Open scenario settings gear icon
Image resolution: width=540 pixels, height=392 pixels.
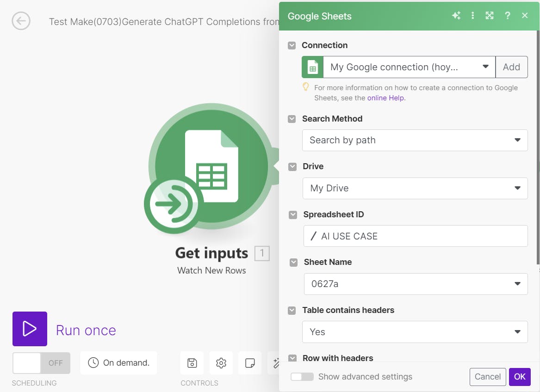pos(221,363)
